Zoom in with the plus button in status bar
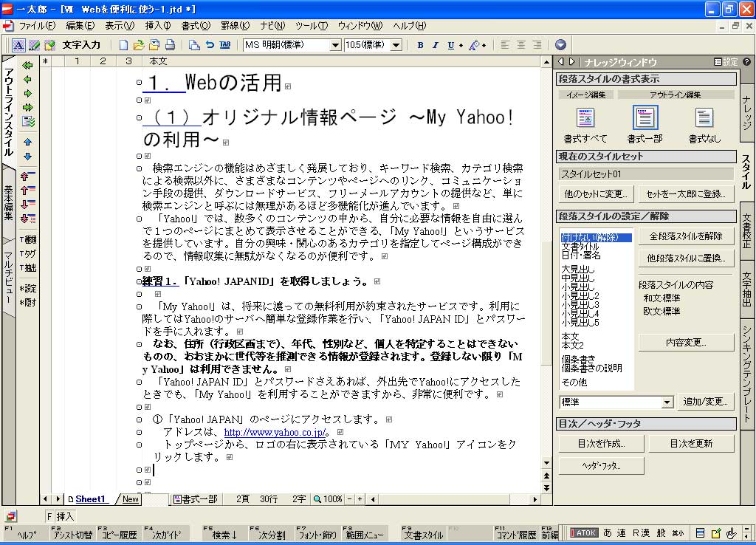This screenshot has height=545, width=756. pyautogui.click(x=360, y=499)
